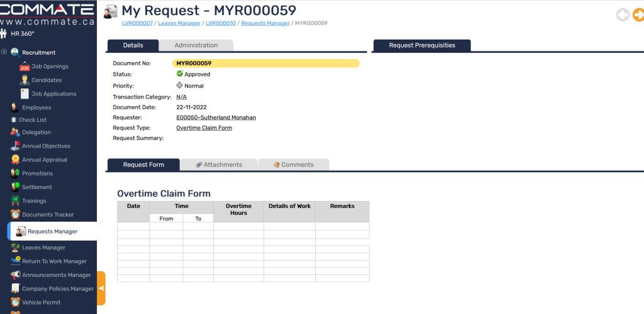Click the MYR000059 Document No field
644x314 pixels.
pos(266,63)
